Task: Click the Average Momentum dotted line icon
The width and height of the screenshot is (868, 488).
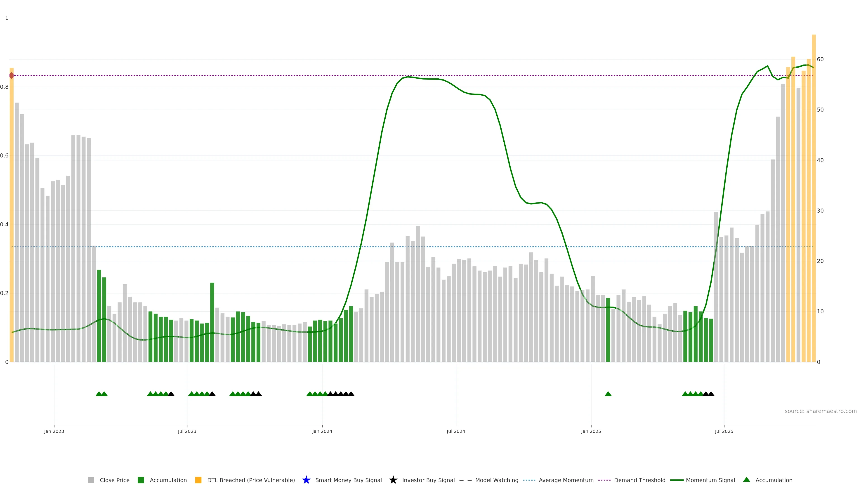Action: (x=529, y=480)
